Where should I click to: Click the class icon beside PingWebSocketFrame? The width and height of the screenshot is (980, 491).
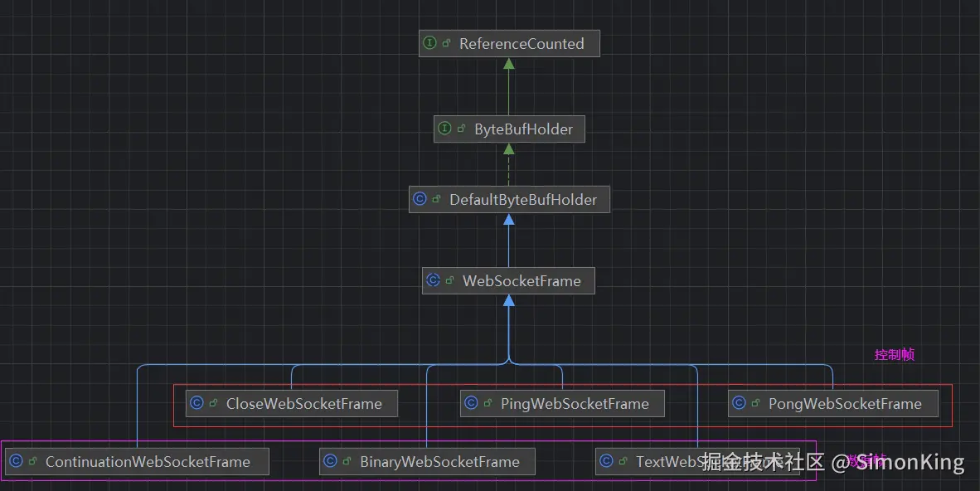pyautogui.click(x=471, y=403)
